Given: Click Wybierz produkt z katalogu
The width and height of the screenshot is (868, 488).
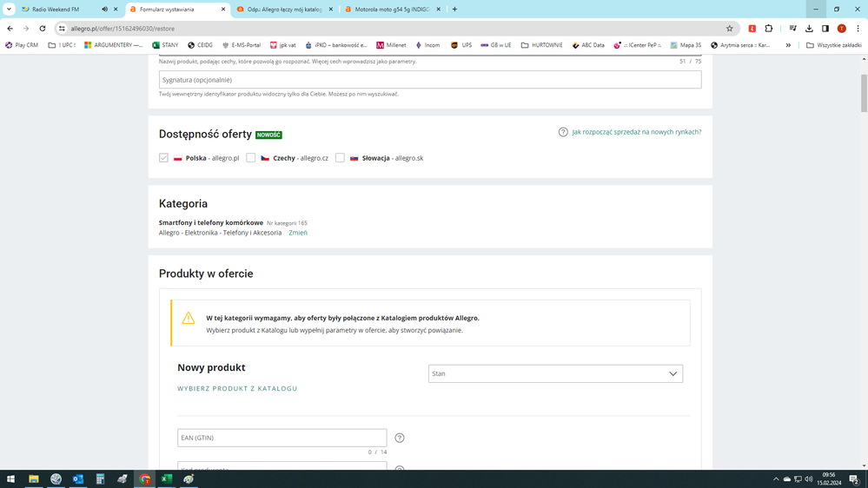Looking at the screenshot, I should (237, 388).
